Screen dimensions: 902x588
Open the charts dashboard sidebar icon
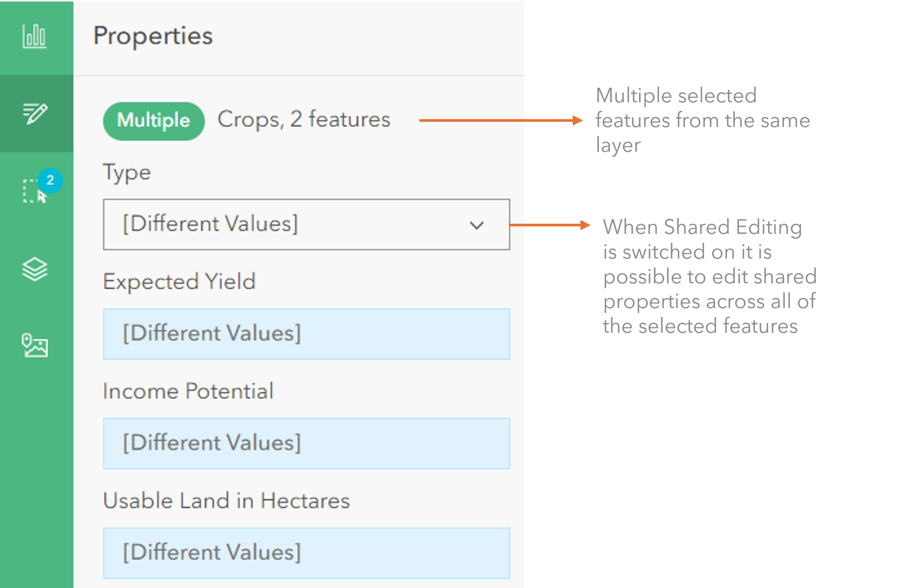coord(34,36)
